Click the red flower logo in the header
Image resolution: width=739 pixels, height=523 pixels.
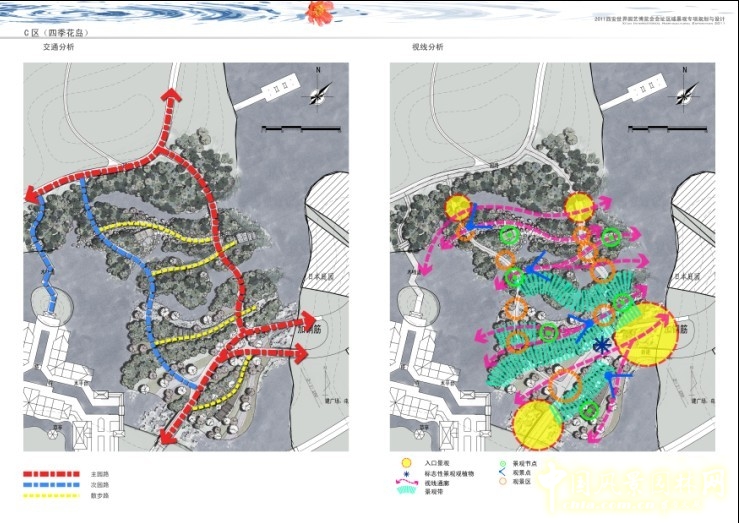[x=320, y=11]
